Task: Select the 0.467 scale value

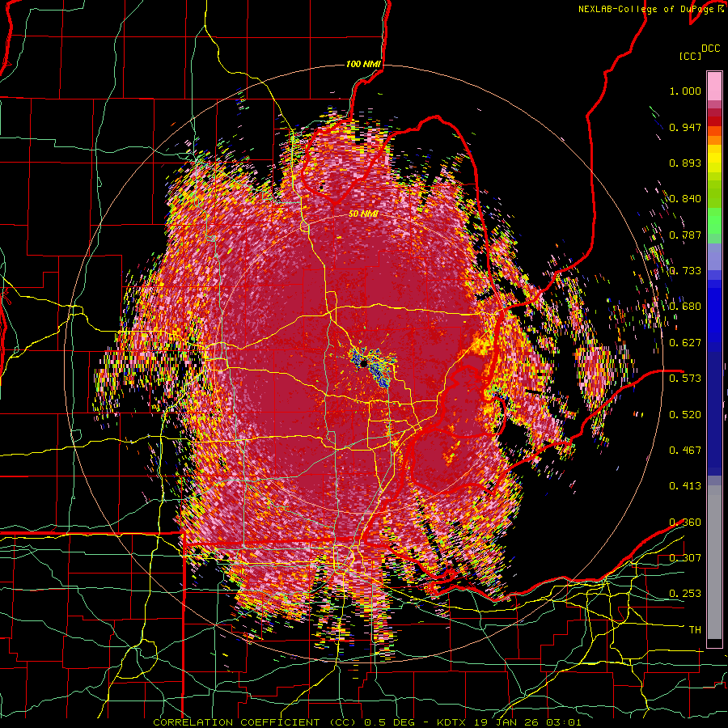Action: click(x=685, y=451)
